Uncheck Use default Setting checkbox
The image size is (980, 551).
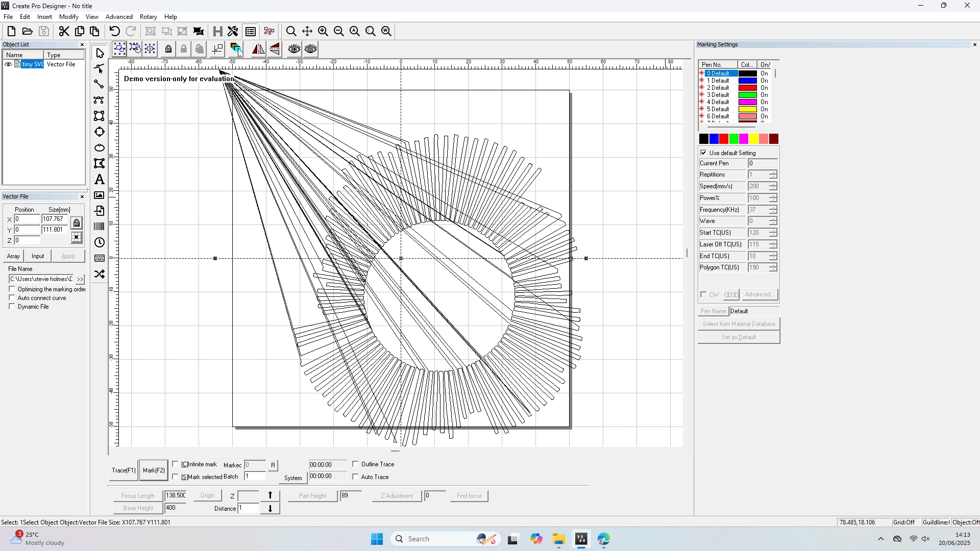(x=704, y=153)
